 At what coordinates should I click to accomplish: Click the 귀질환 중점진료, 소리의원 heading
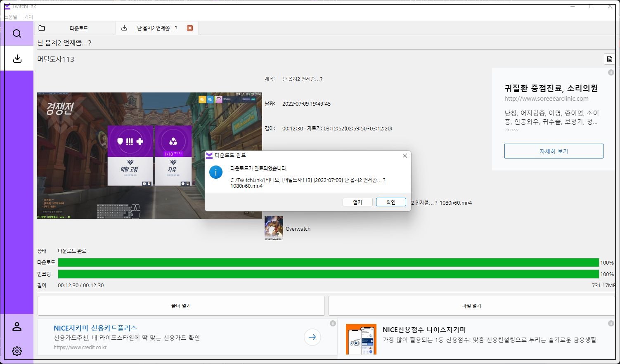[551, 88]
